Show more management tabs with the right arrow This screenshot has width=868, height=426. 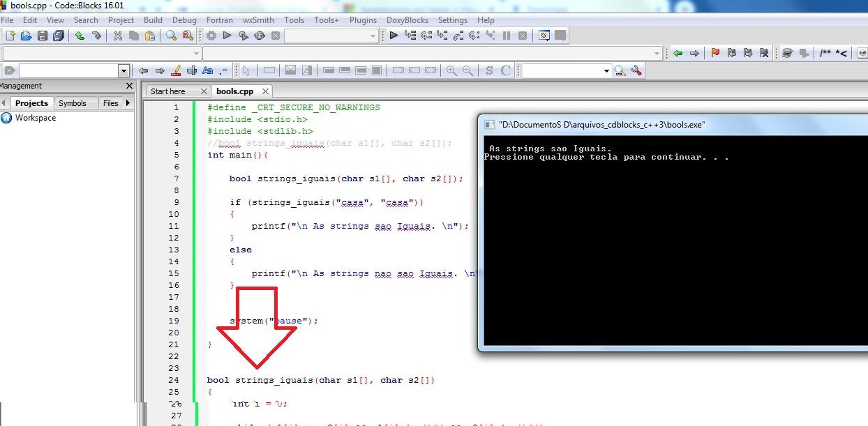pos(128,103)
